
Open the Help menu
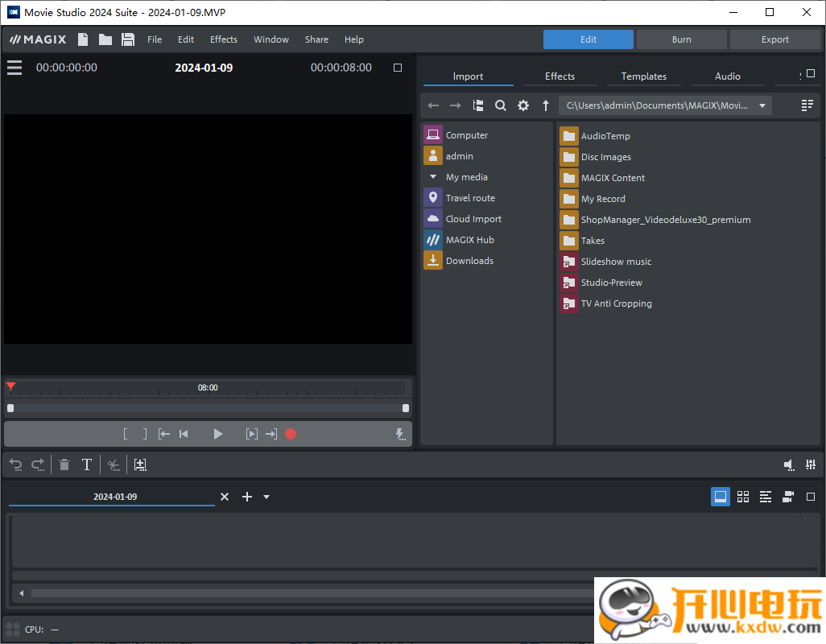click(x=354, y=39)
